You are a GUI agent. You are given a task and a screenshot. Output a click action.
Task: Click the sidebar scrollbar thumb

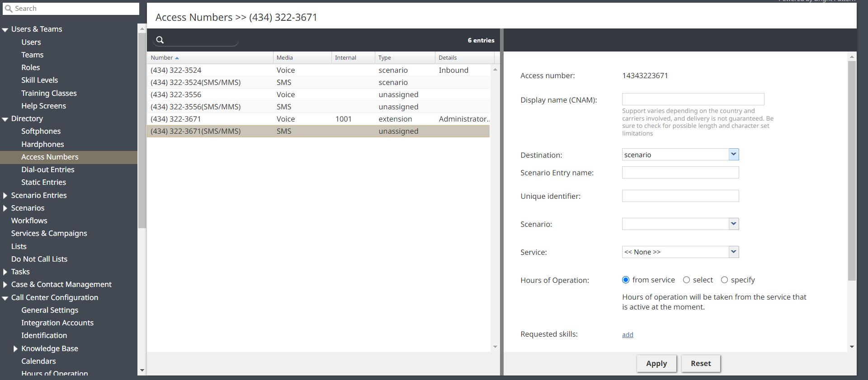point(142,131)
